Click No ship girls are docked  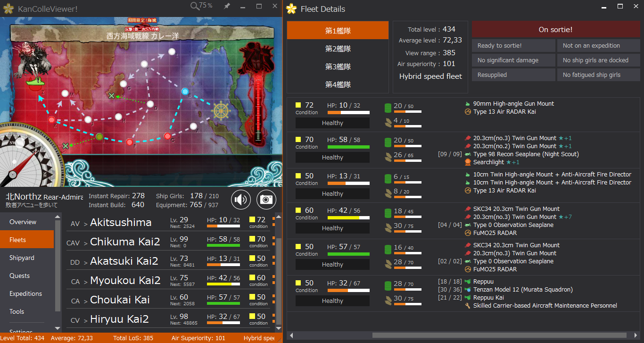coord(598,60)
